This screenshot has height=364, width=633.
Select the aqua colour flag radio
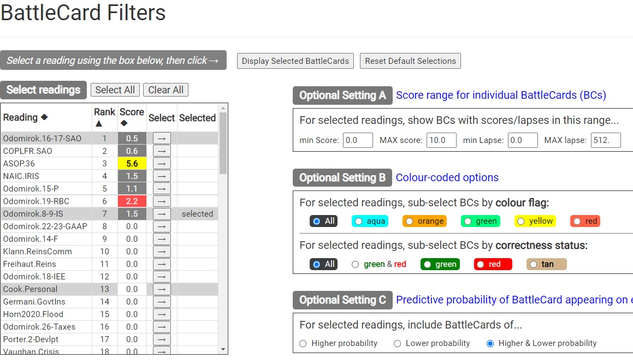tap(359, 221)
